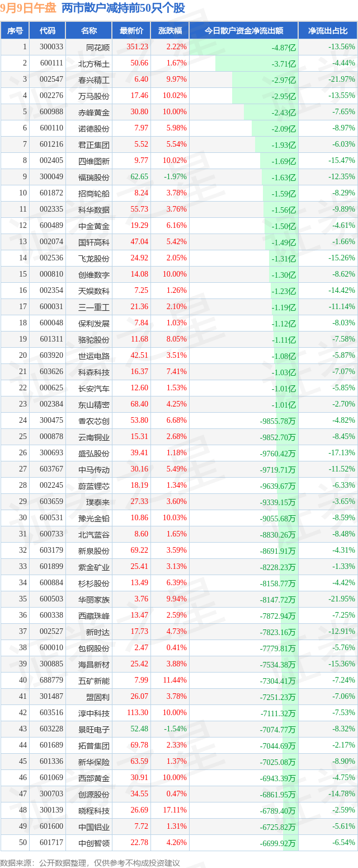This screenshot has width=358, height=868.
Task: Click the 涨跌幅 column header
Action: tap(170, 31)
